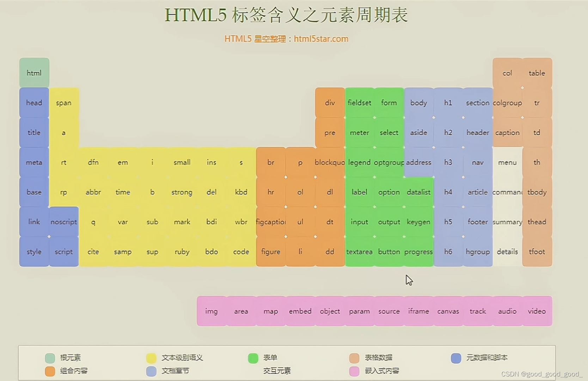
Task: Click the optgroup tile
Action: (x=389, y=162)
